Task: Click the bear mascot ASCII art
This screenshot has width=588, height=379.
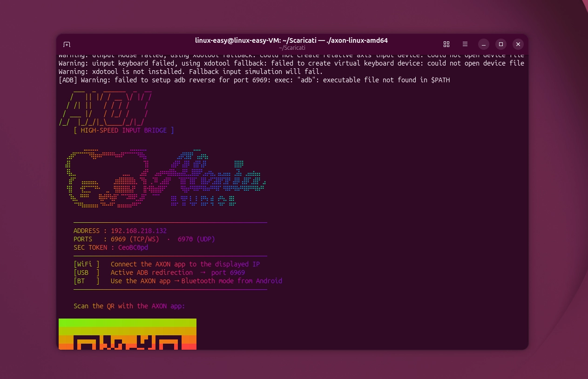Action: [x=107, y=178]
